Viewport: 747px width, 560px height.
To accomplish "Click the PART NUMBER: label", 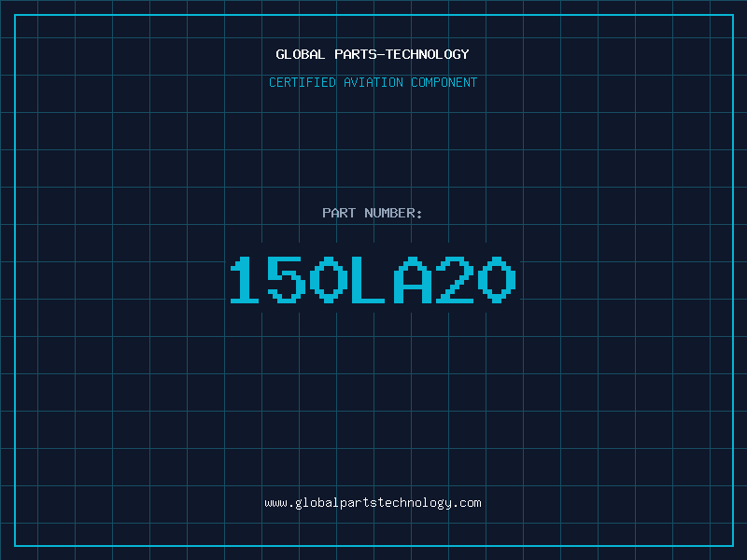I will pyautogui.click(x=373, y=213).
